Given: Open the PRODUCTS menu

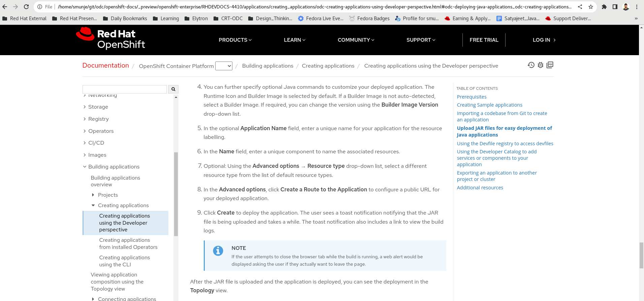Looking at the screenshot, I should coord(235,40).
